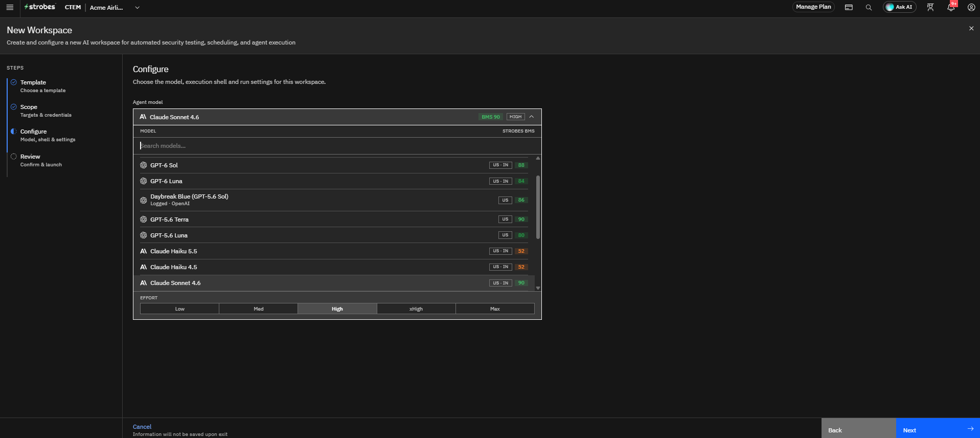Select Daybreak Blue (GPT-5.6 Sol) model
This screenshot has width=980, height=438.
click(x=334, y=200)
